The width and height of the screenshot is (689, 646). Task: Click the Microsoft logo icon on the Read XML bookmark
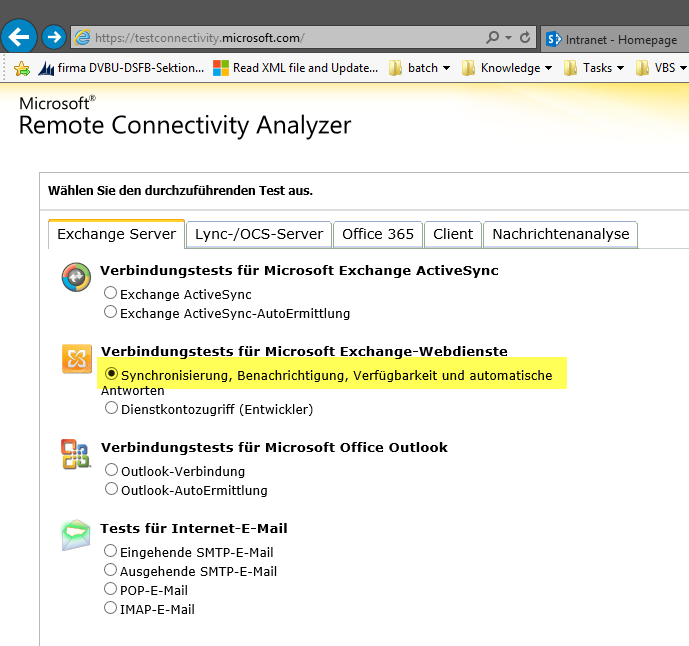221,68
